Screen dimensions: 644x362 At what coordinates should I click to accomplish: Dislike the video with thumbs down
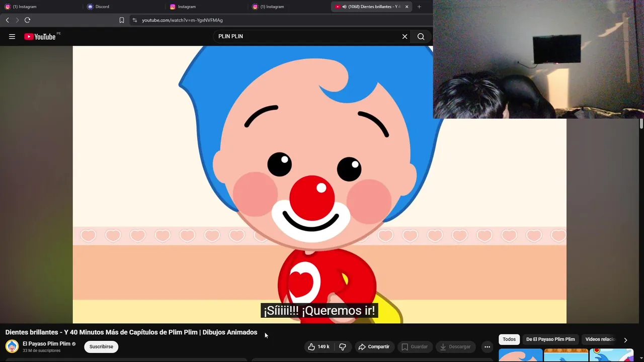[342, 347]
